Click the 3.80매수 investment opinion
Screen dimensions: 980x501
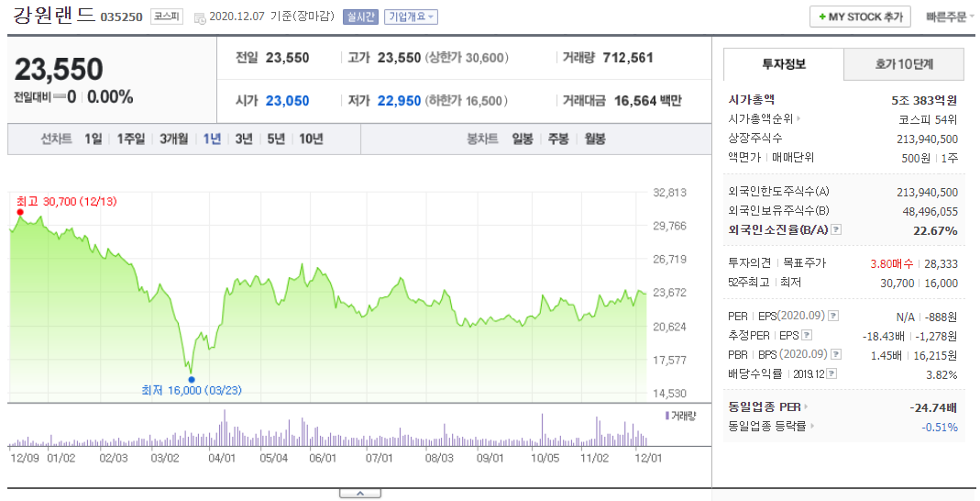coord(891,264)
